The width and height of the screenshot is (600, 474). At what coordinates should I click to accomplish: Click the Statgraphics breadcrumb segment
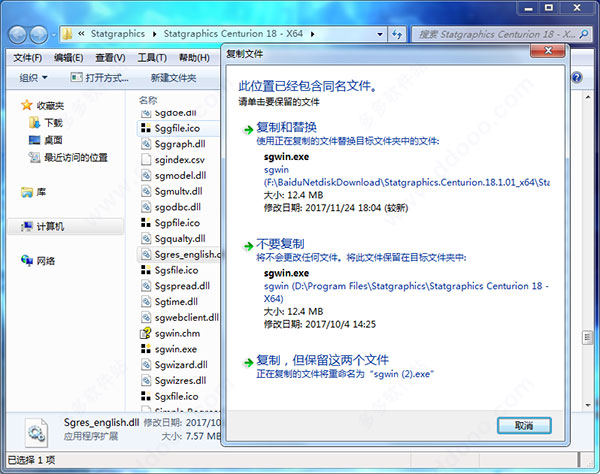pos(118,34)
